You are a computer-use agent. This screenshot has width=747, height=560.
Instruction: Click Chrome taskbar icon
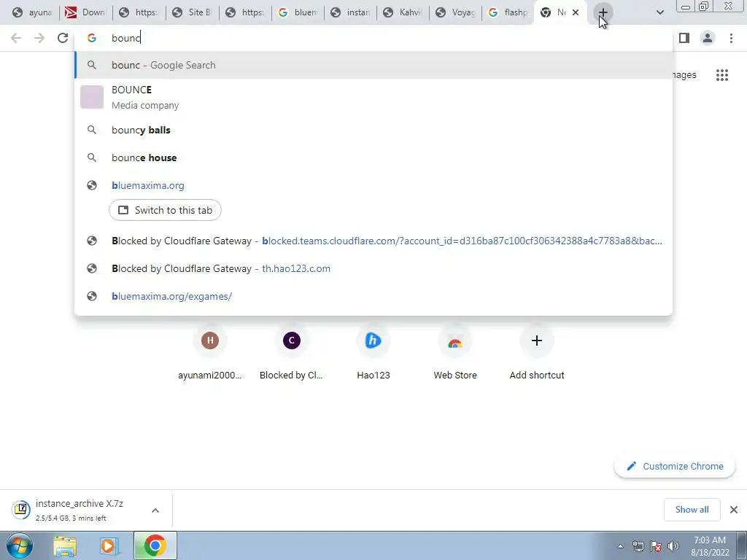(155, 545)
